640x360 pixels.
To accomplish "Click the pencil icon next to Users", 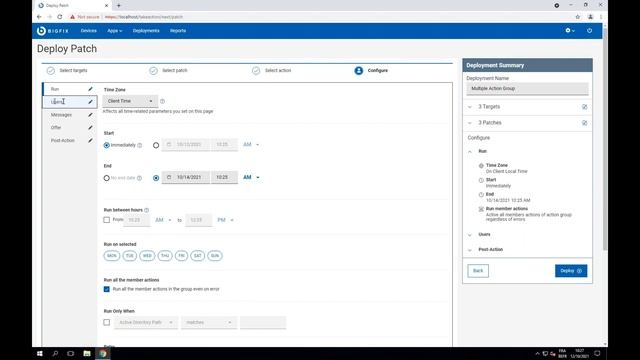I will click(90, 102).
